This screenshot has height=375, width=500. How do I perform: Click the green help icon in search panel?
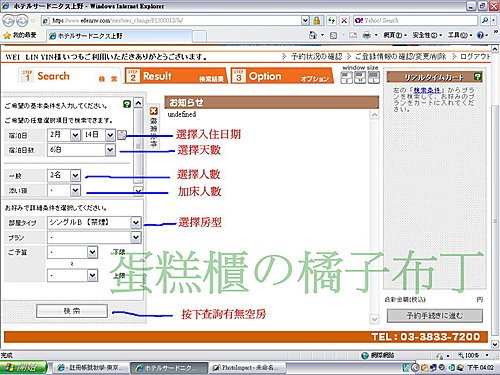click(x=127, y=104)
